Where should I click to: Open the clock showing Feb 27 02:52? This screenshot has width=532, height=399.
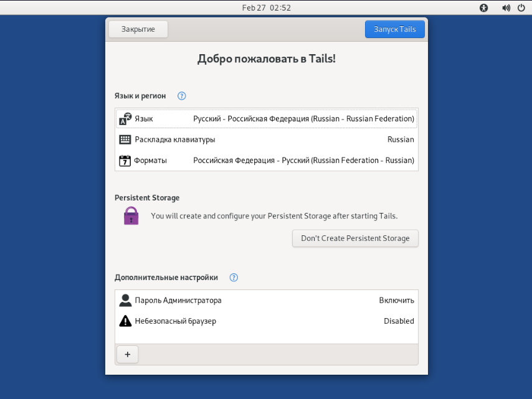(x=266, y=8)
